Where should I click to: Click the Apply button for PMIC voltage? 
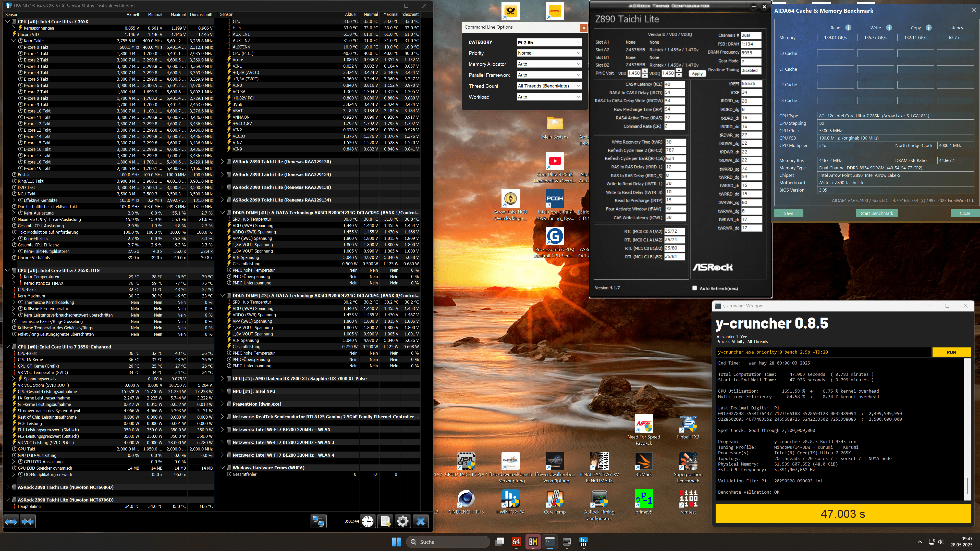point(697,74)
